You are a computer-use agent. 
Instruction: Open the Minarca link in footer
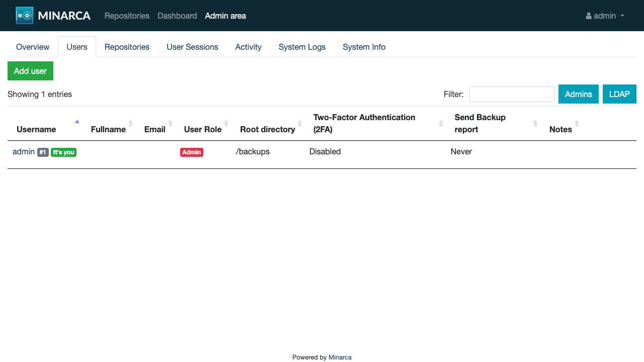pyautogui.click(x=340, y=357)
